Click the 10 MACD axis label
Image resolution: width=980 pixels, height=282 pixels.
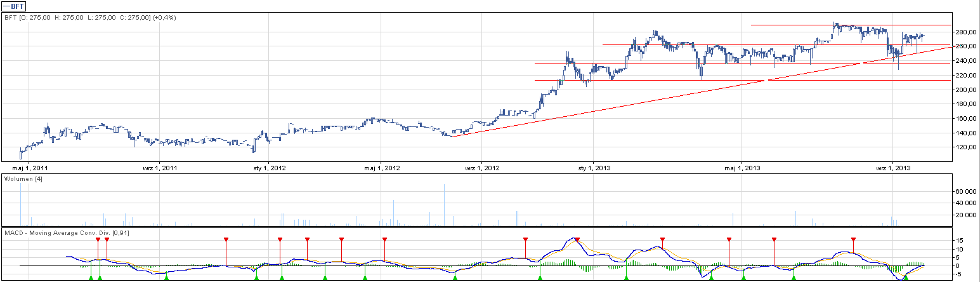point(960,249)
